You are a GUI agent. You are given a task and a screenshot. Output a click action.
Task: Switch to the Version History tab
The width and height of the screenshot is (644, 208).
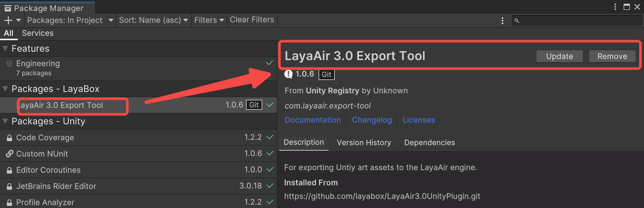pyautogui.click(x=364, y=143)
